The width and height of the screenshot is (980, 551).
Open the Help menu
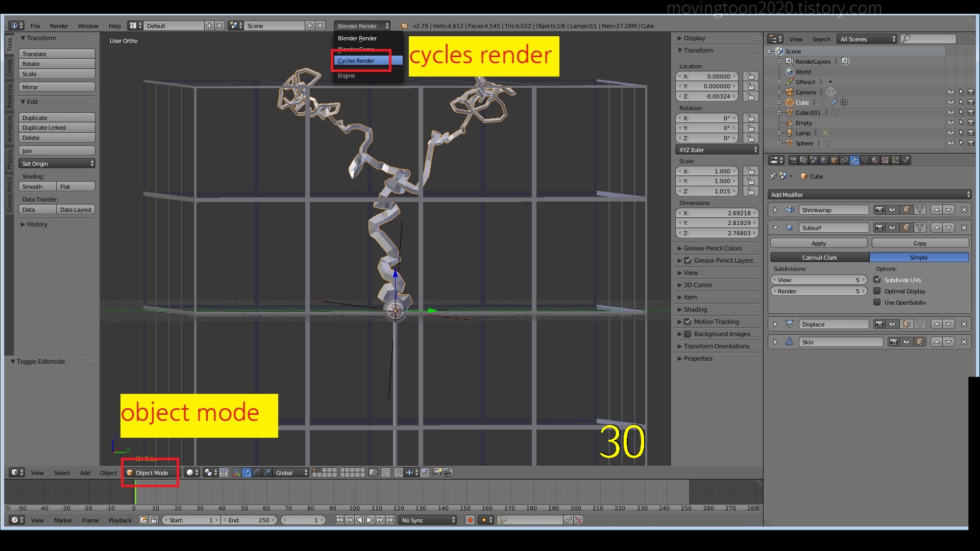click(x=114, y=26)
